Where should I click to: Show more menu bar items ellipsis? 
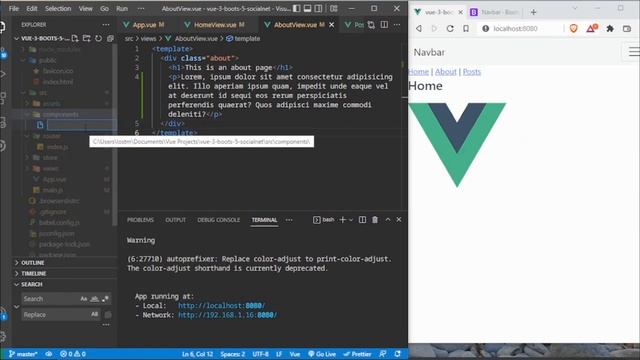click(x=141, y=9)
